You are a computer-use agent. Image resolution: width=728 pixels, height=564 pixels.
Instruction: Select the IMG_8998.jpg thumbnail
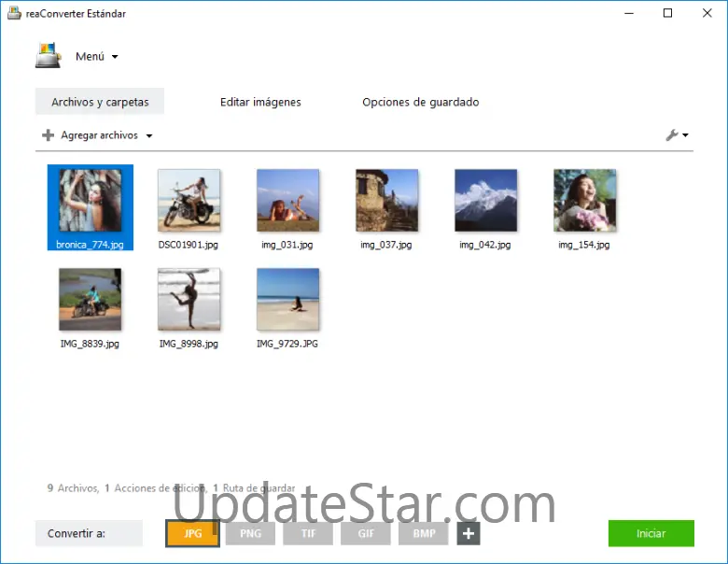click(189, 299)
